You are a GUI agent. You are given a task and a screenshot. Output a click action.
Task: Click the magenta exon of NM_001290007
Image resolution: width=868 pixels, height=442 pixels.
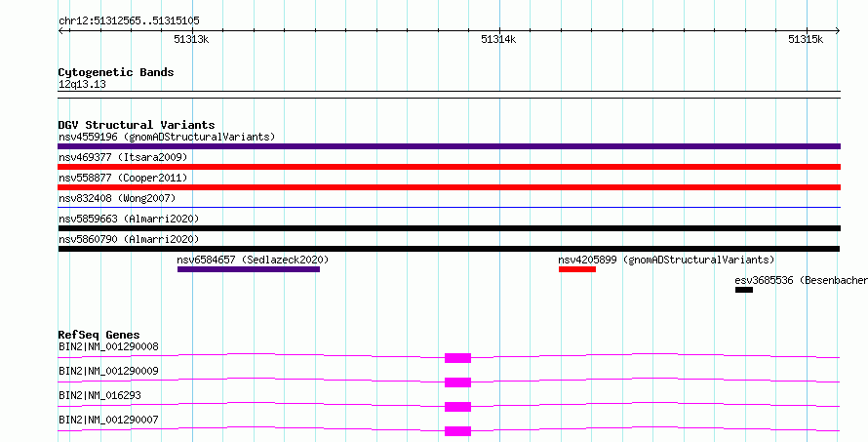click(x=457, y=431)
